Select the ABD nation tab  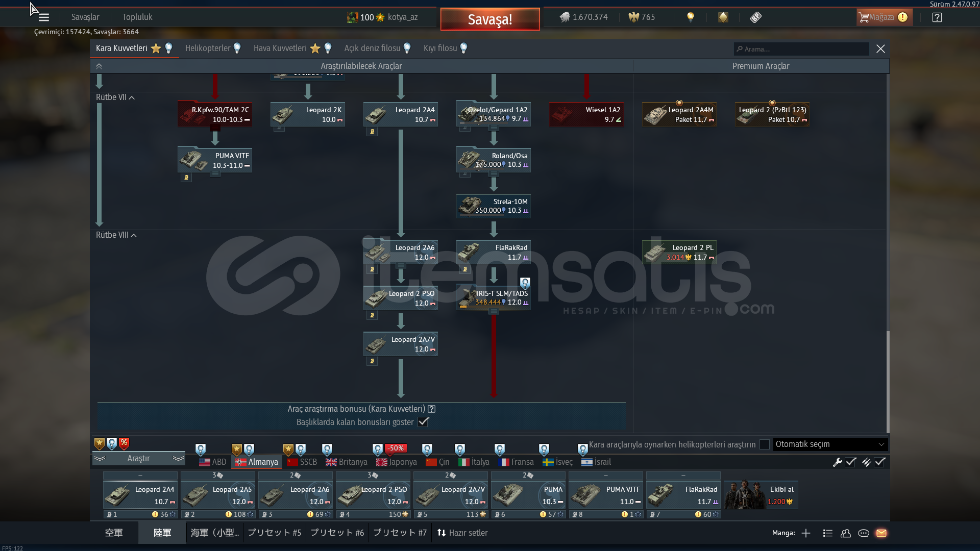[x=213, y=462]
